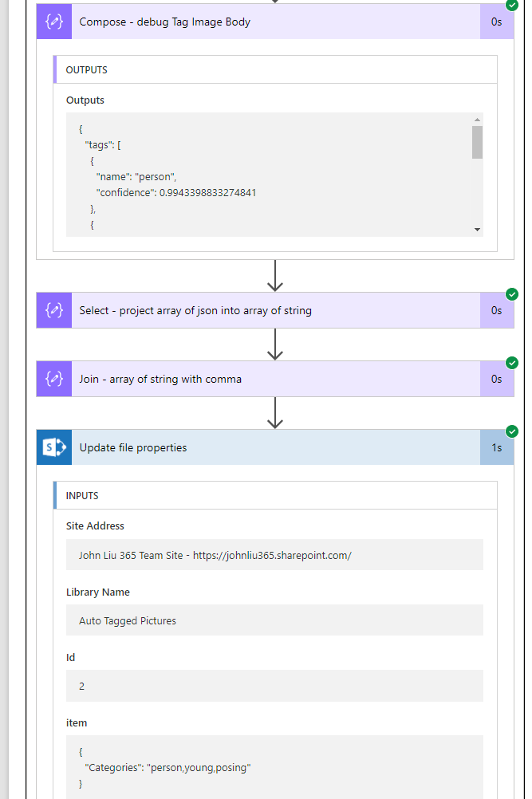Click green success checkmark on Select action
Screen dimensions: 532x799
(512, 294)
